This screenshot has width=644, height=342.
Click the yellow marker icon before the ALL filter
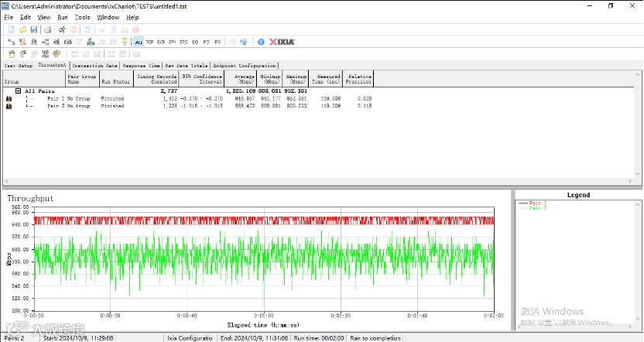pyautogui.click(x=125, y=42)
